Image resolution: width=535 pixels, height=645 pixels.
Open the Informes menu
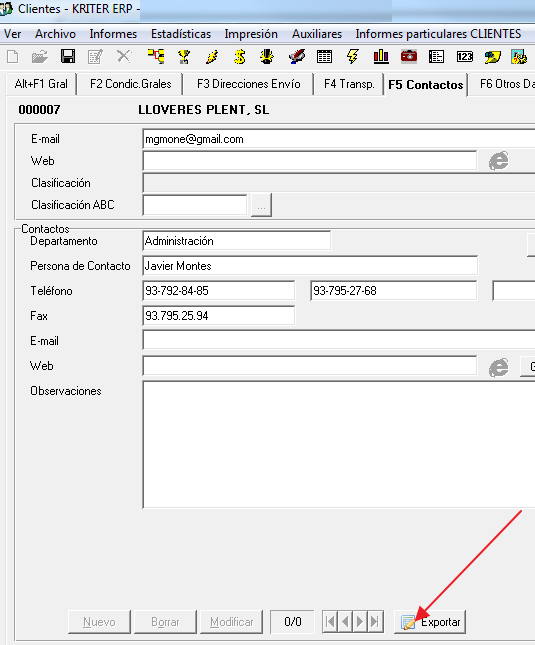[x=113, y=34]
